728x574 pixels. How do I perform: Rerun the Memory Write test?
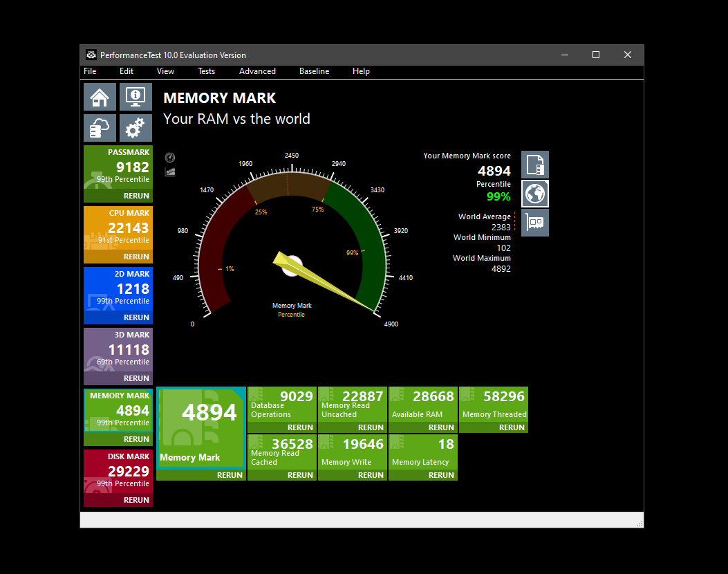point(371,475)
